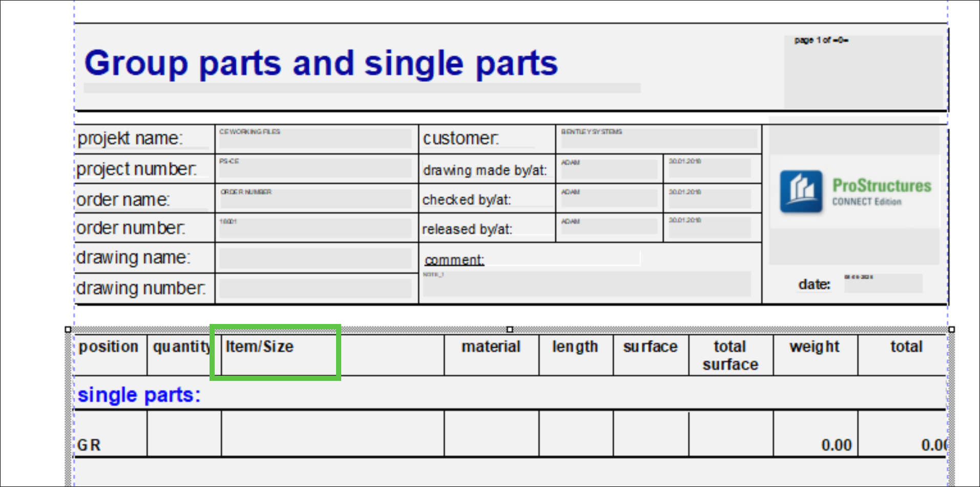
Task: Click the "BENTLEY SYSTEMS" customer field
Action: [658, 138]
